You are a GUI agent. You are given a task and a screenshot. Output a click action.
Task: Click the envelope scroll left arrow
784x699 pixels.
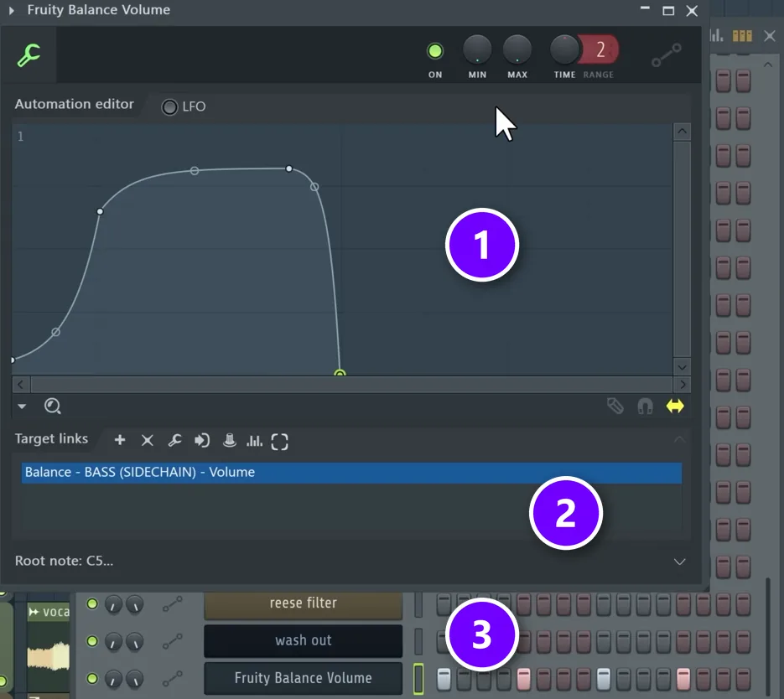(20, 385)
